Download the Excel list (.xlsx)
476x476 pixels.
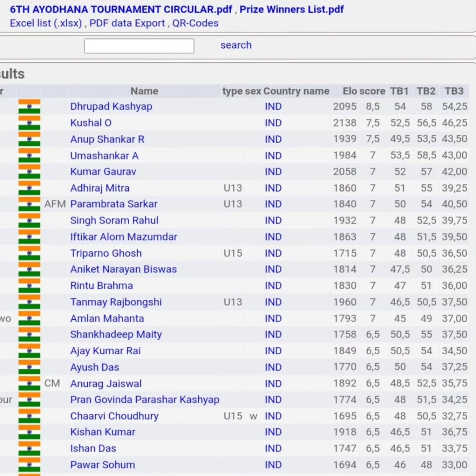pos(46,23)
